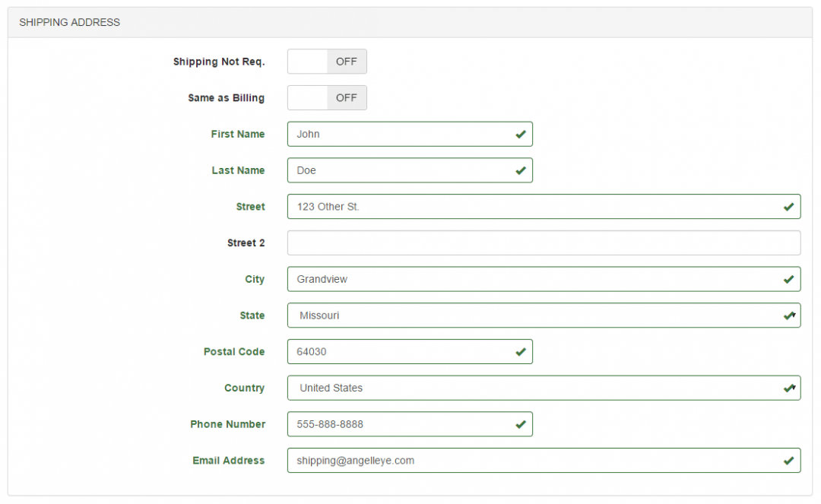Click the checkmark icon in Last Name field
The image size is (821, 504).
coord(521,170)
